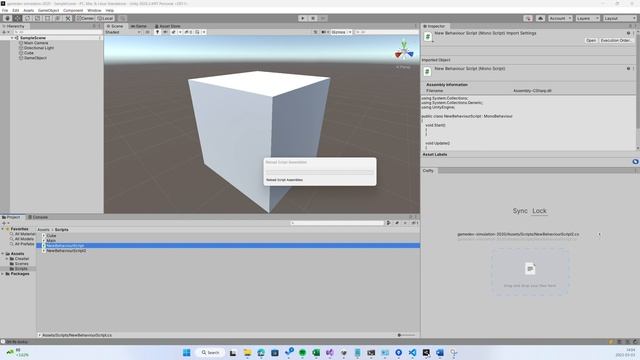The width and height of the screenshot is (640, 360).
Task: Open Collab icon in top toolbar
Action: coord(528,18)
